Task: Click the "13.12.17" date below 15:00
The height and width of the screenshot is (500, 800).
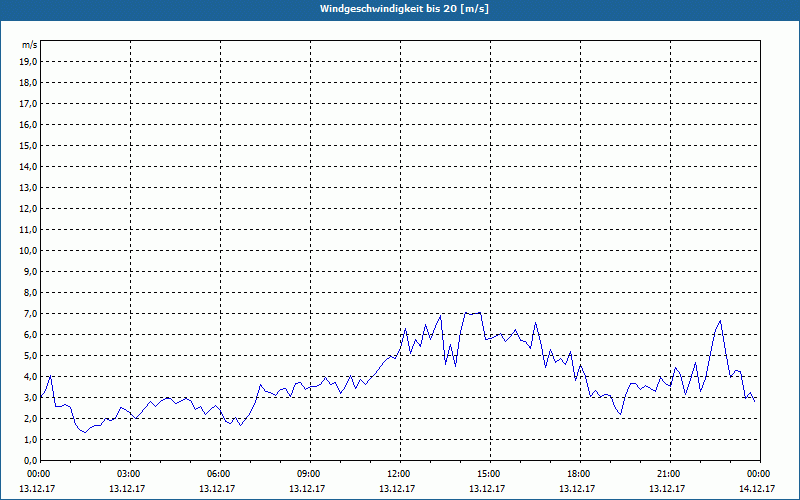Action: (x=487, y=488)
